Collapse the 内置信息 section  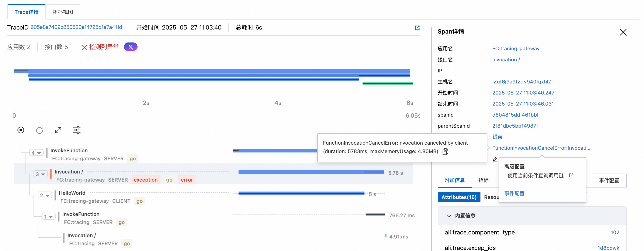(x=449, y=216)
